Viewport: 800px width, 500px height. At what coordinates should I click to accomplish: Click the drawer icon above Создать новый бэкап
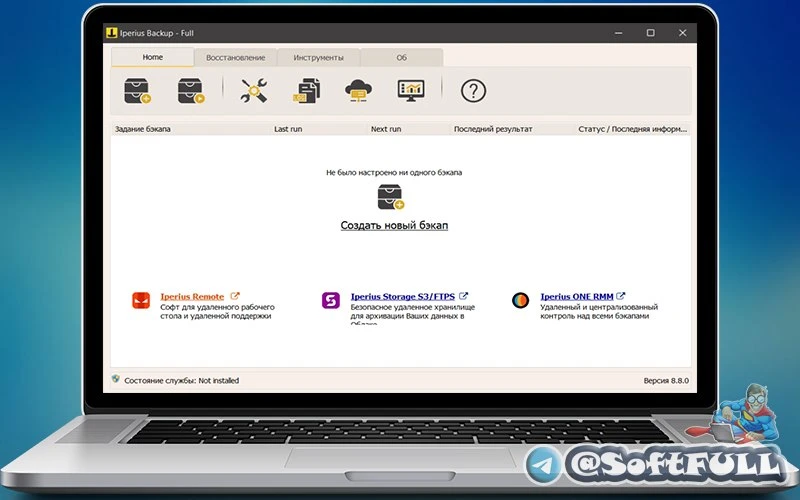[x=391, y=197]
